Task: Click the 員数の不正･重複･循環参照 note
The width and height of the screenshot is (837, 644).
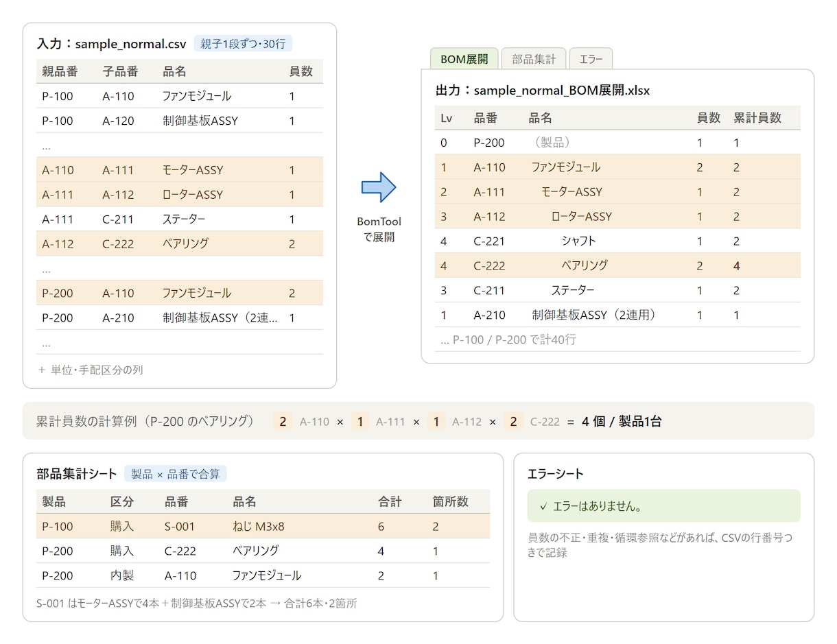Action: (660, 545)
